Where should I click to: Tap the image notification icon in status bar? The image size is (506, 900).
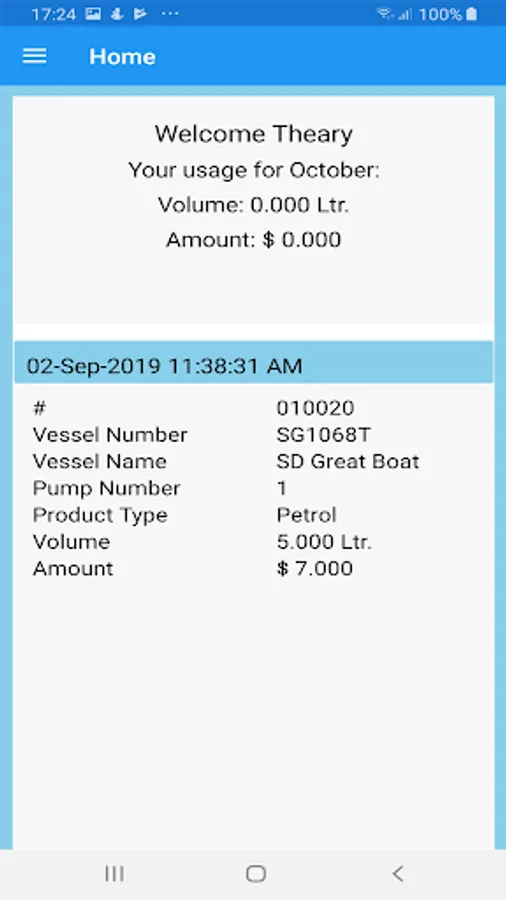pos(93,14)
